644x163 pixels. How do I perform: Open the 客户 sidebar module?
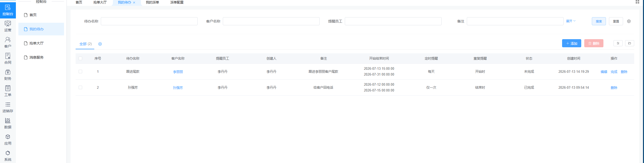coord(8,43)
